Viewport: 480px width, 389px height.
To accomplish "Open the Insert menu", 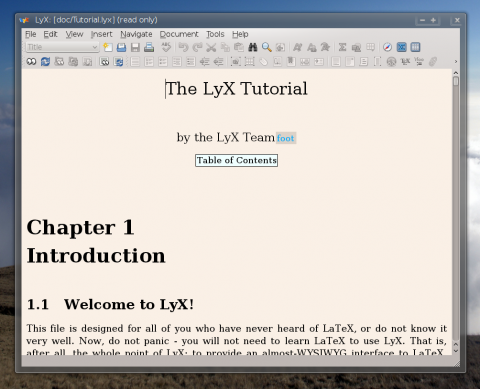I will click(101, 34).
